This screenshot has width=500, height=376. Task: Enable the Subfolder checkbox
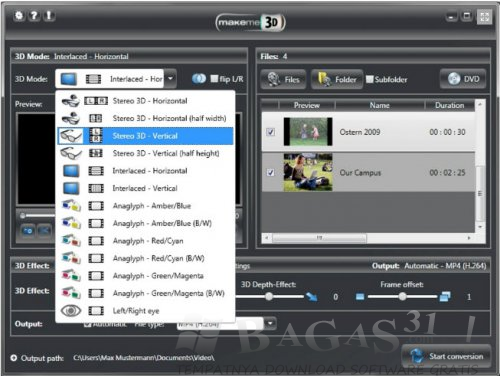pyautogui.click(x=369, y=79)
